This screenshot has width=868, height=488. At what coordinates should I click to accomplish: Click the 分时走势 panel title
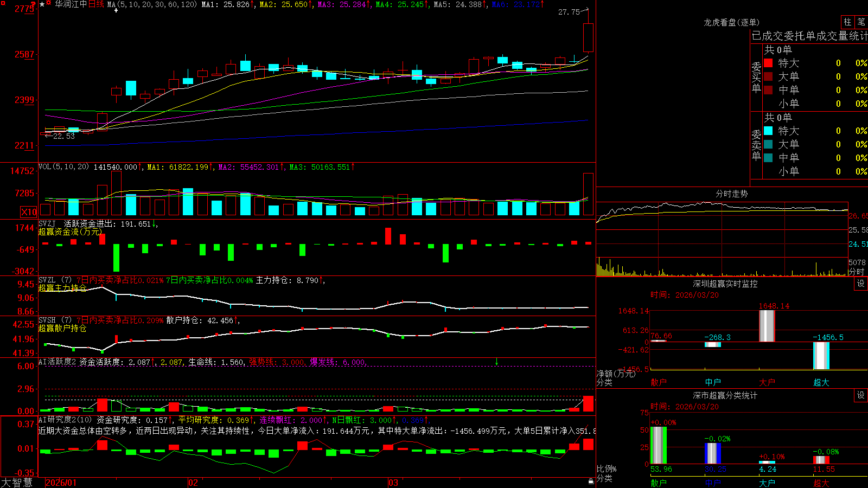click(732, 194)
